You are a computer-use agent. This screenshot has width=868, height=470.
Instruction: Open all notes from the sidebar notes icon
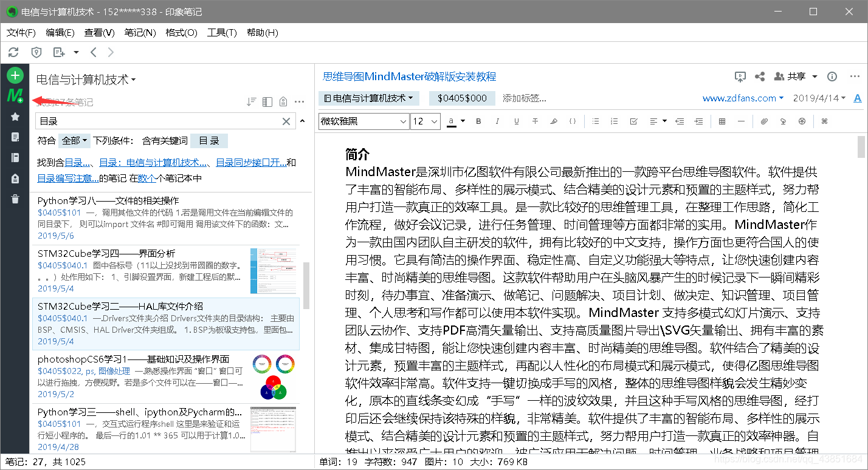[x=15, y=137]
